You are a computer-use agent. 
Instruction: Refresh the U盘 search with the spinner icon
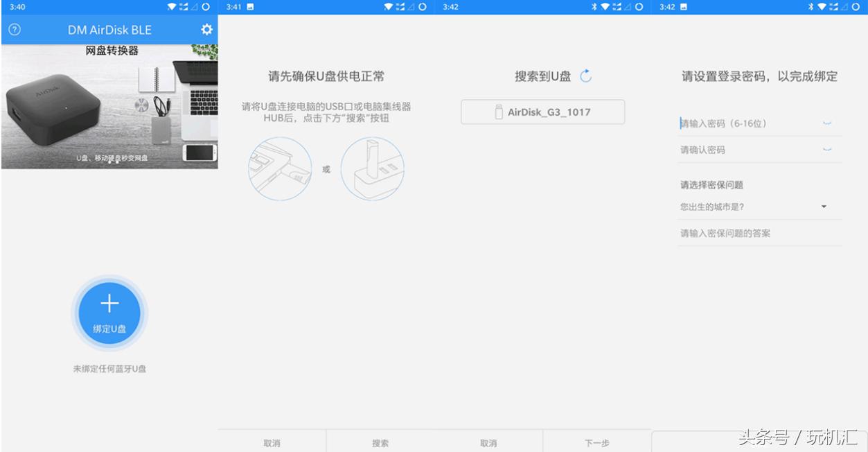coord(585,75)
